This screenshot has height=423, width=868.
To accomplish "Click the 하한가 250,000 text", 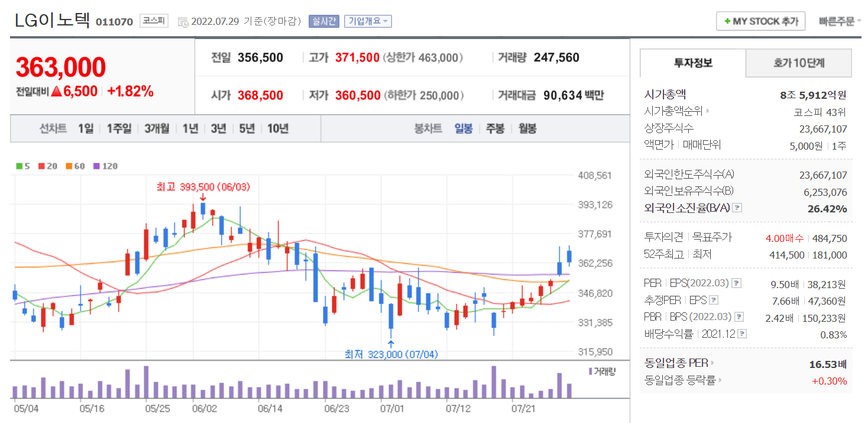I will click(x=424, y=95).
